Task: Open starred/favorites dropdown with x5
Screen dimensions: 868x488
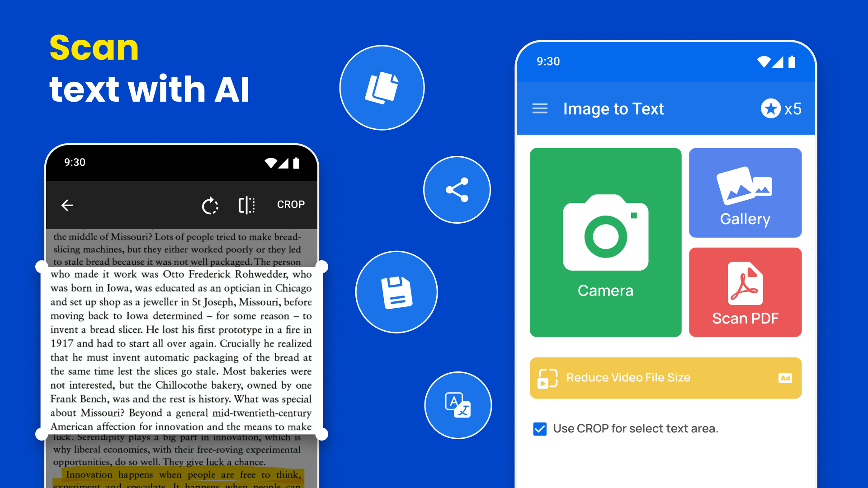Action: pyautogui.click(x=780, y=108)
